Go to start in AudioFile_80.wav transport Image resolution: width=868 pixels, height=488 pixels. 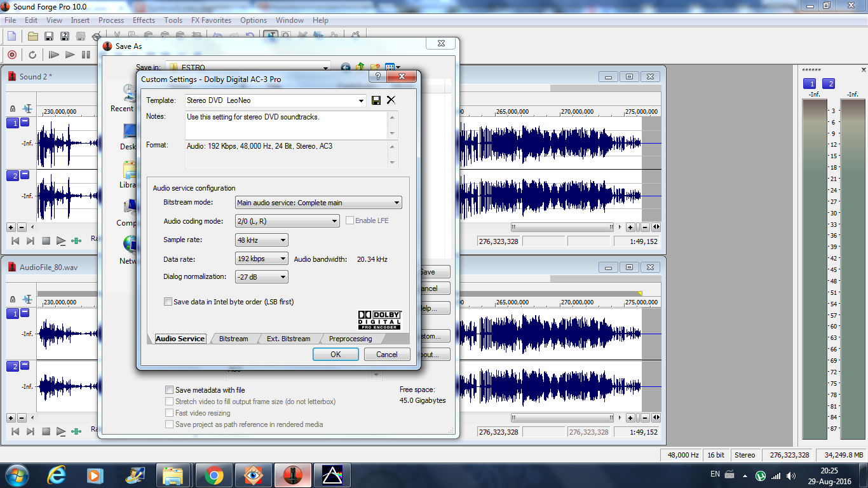[15, 431]
